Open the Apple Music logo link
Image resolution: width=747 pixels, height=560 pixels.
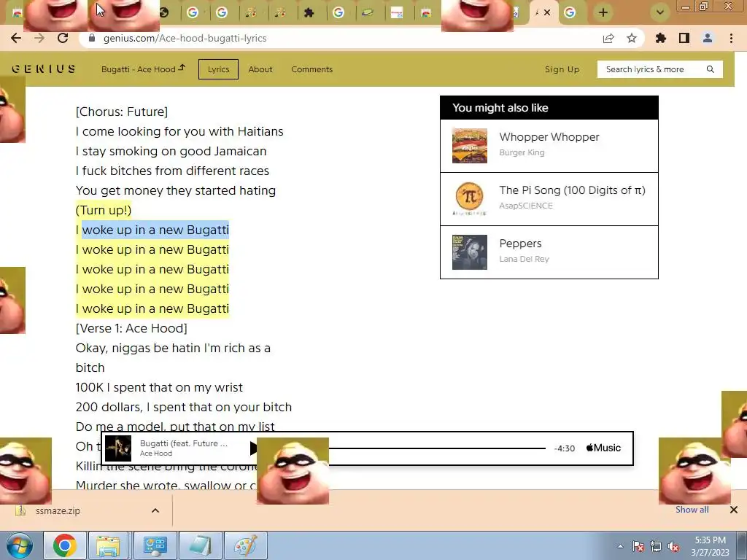point(603,448)
